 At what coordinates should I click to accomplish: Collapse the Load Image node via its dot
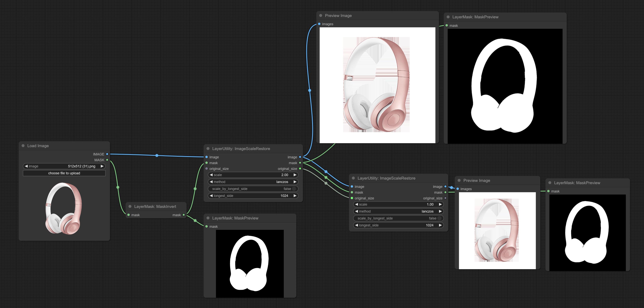click(23, 146)
